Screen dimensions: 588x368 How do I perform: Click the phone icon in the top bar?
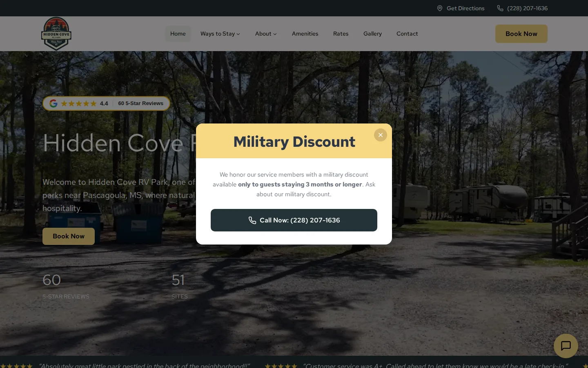(500, 8)
